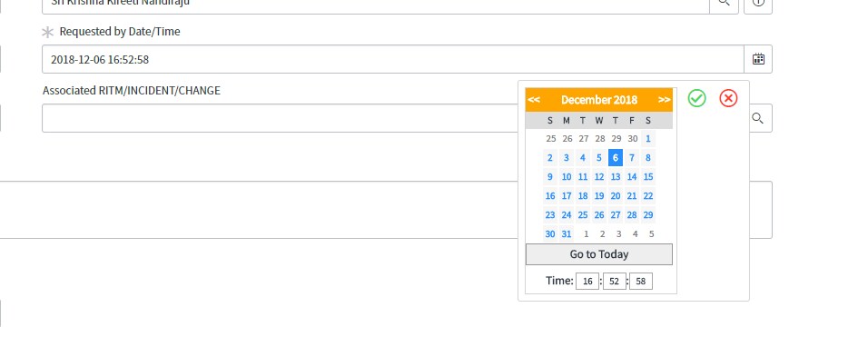Open the calendar date picker icon
This screenshot has width=868, height=337.
click(758, 59)
